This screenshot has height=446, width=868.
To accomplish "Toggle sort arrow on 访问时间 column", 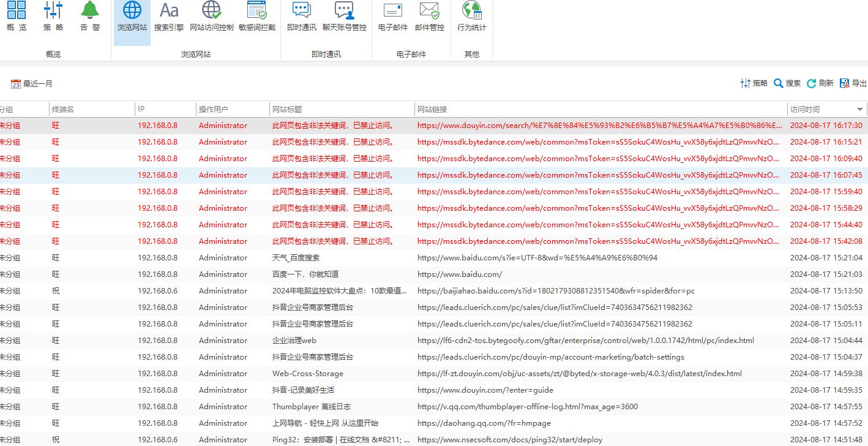I will [860, 110].
